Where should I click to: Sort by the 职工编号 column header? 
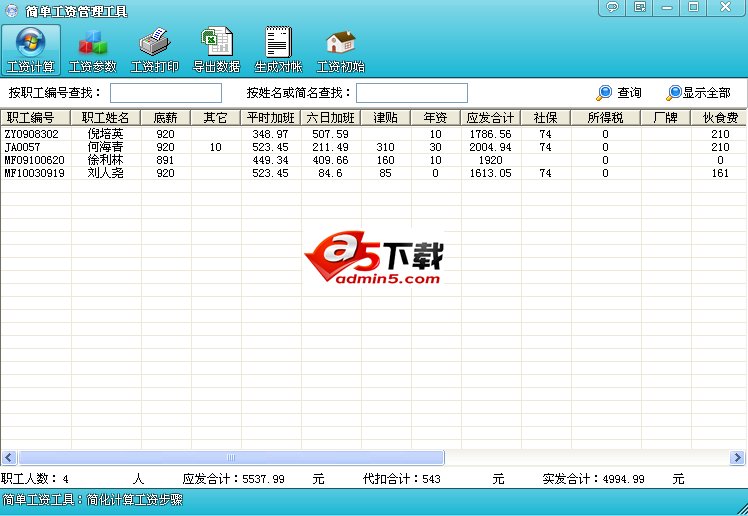(x=35, y=117)
